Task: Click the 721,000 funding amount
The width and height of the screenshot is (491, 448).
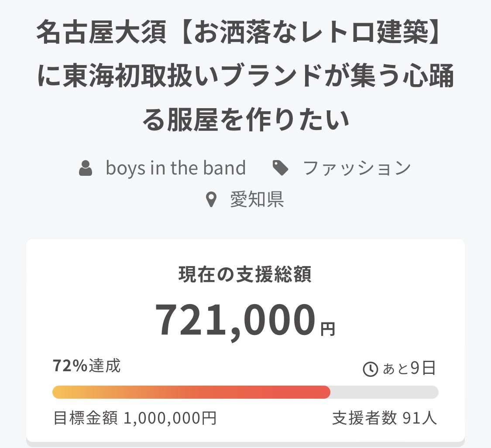Action: point(235,321)
